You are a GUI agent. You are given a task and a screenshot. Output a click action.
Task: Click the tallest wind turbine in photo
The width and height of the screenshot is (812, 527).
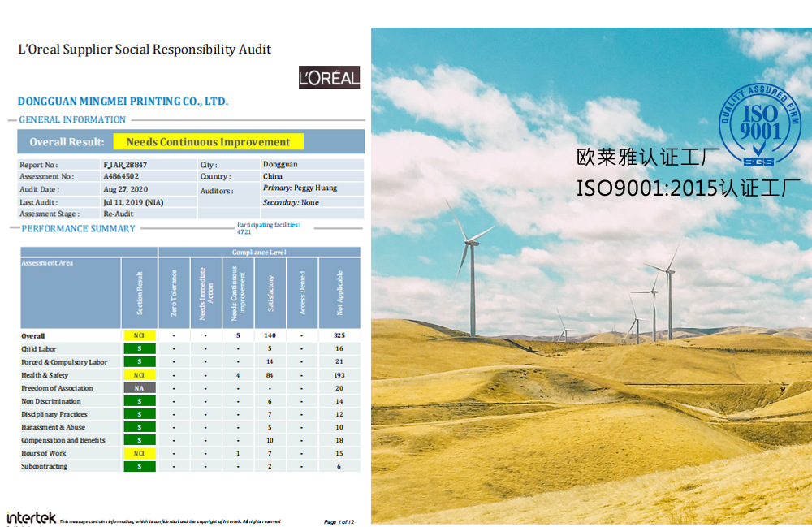(x=472, y=276)
